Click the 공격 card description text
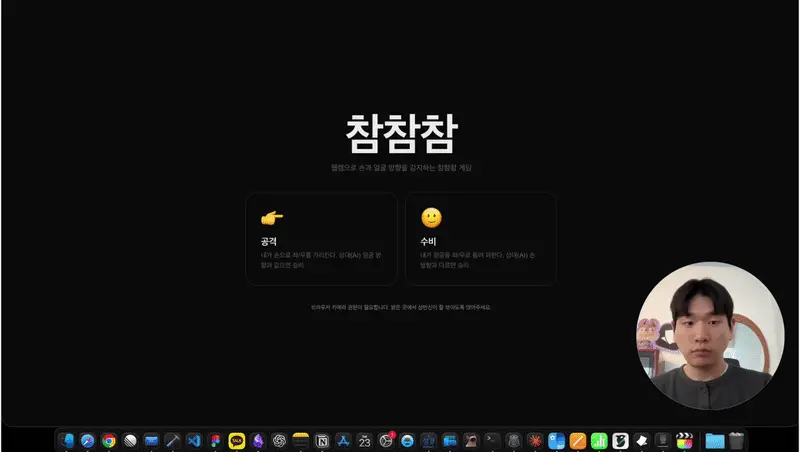This screenshot has width=800, height=452. (x=321, y=260)
